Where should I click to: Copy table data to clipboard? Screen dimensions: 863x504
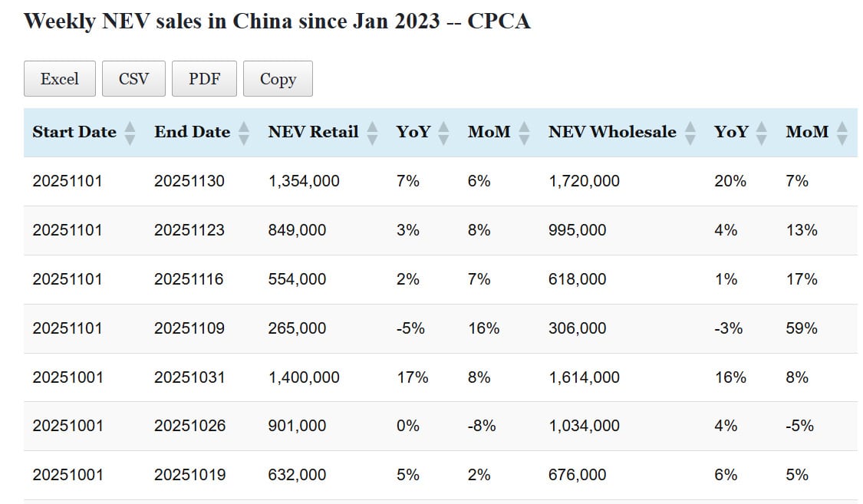[x=278, y=79]
